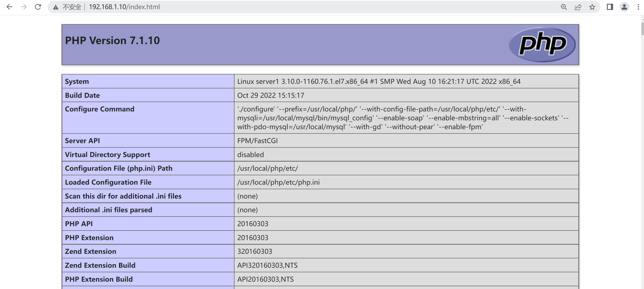The height and width of the screenshot is (289, 644).
Task: Click (none) value in the Additional .ini files parsed row
Action: 247,210
